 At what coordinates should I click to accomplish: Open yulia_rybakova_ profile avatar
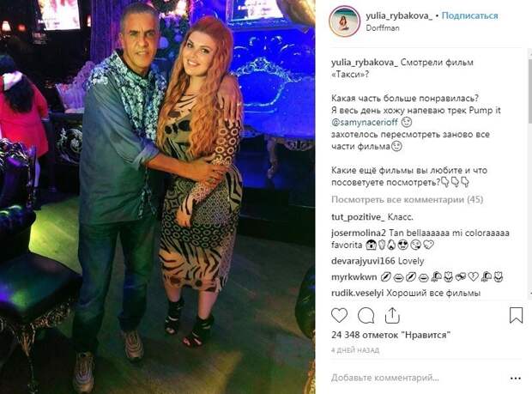point(344,21)
